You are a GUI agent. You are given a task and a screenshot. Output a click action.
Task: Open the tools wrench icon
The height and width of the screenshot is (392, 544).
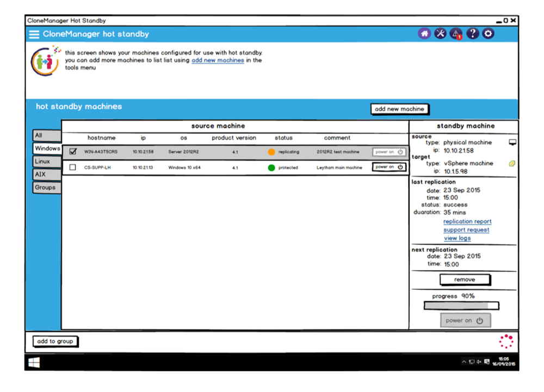440,34
